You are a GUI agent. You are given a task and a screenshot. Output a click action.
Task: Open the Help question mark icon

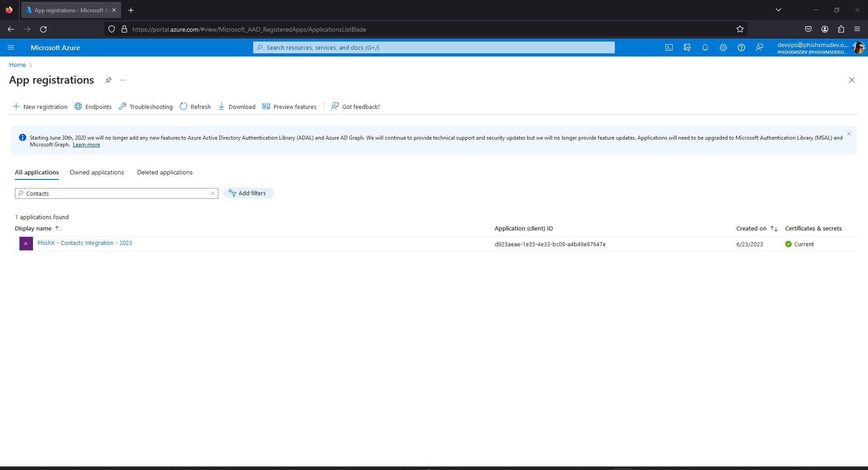point(741,47)
